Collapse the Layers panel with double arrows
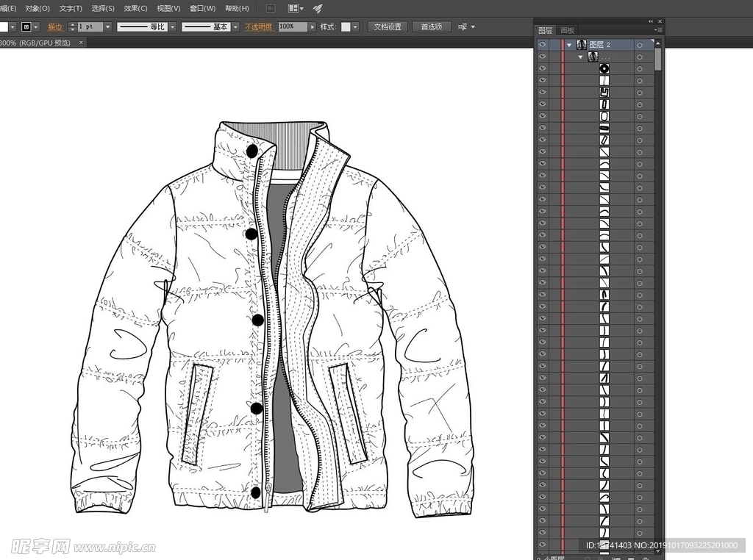This screenshot has width=753, height=560. [651, 21]
